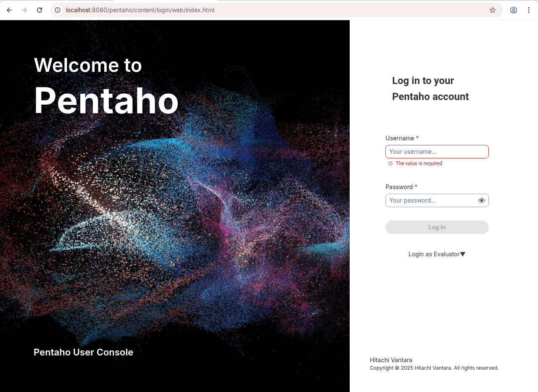This screenshot has width=538, height=392.
Task: Expand the Login as Evaluator section
Action: 437,254
